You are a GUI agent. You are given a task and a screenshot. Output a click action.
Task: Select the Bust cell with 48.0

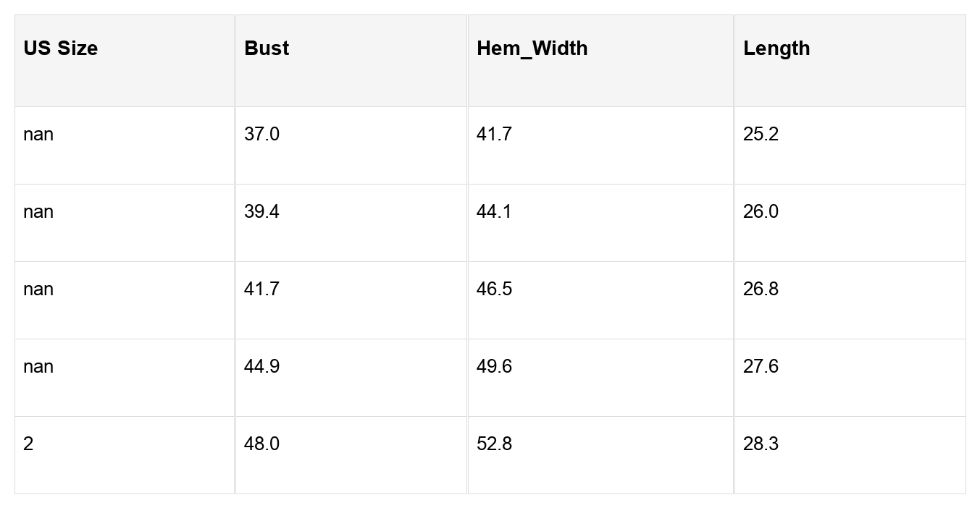click(x=261, y=444)
